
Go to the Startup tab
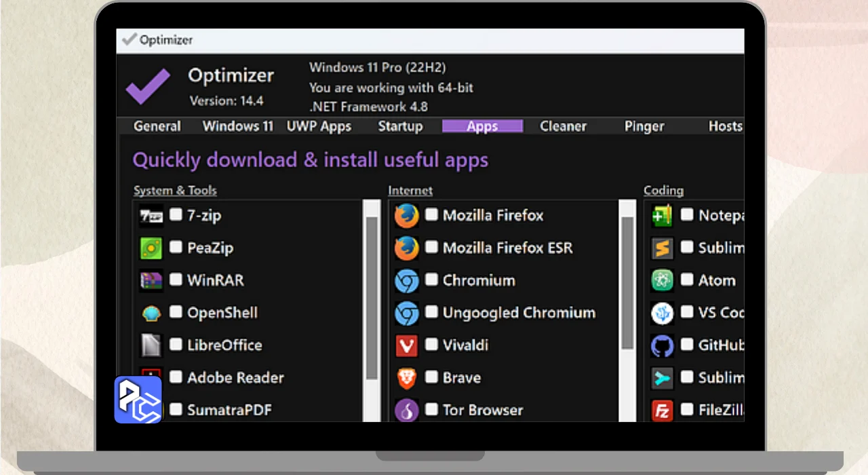[x=400, y=126]
